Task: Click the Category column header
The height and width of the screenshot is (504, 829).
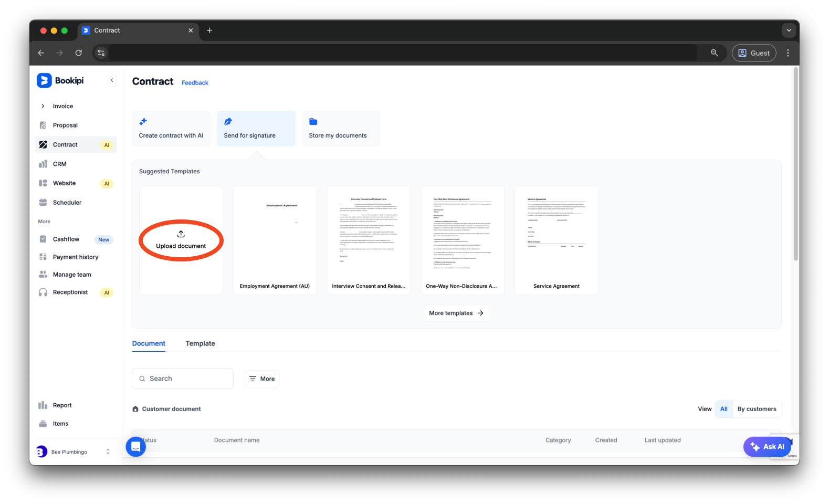Action: click(558, 440)
